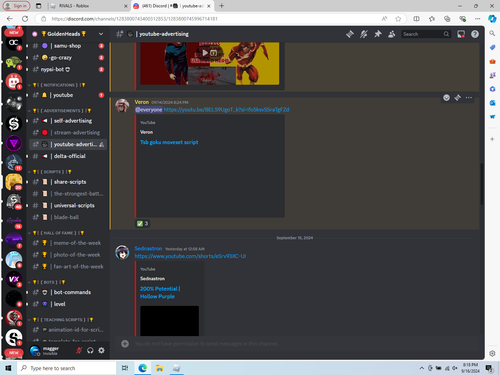Click the attach plus icon in message bar
The image size is (500, 375).
tap(125, 344)
